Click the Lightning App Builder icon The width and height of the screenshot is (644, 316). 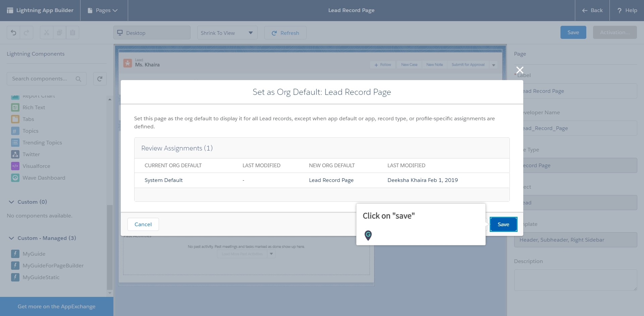(x=10, y=10)
